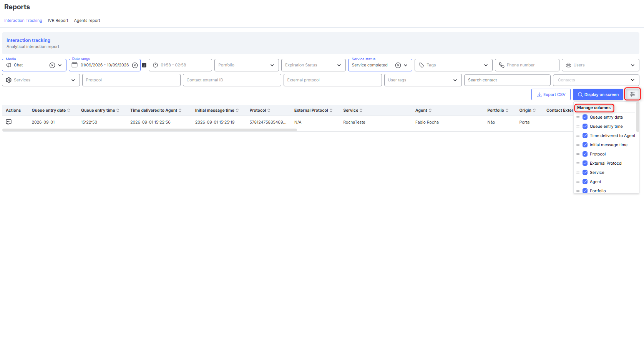
Task: Clear the date range value
Action: click(x=135, y=65)
